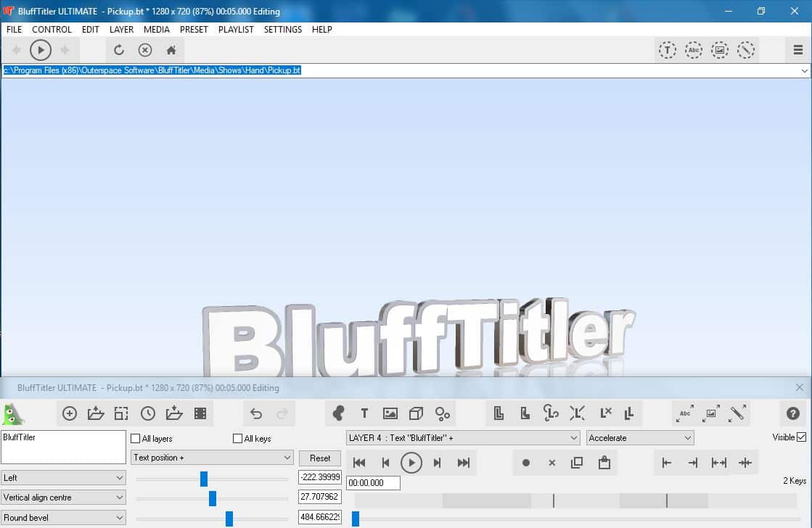812x528 pixels.
Task: Click the first L-shaped layer icon
Action: (x=499, y=413)
